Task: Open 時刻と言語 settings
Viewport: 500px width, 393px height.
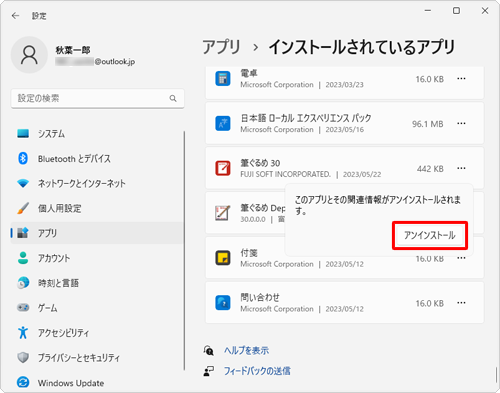Action: [x=97, y=283]
